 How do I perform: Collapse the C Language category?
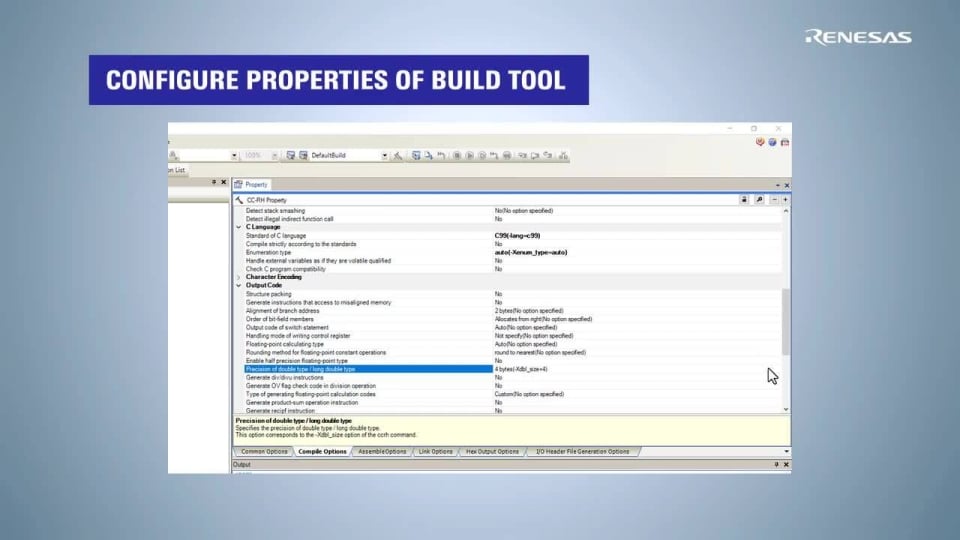point(238,227)
